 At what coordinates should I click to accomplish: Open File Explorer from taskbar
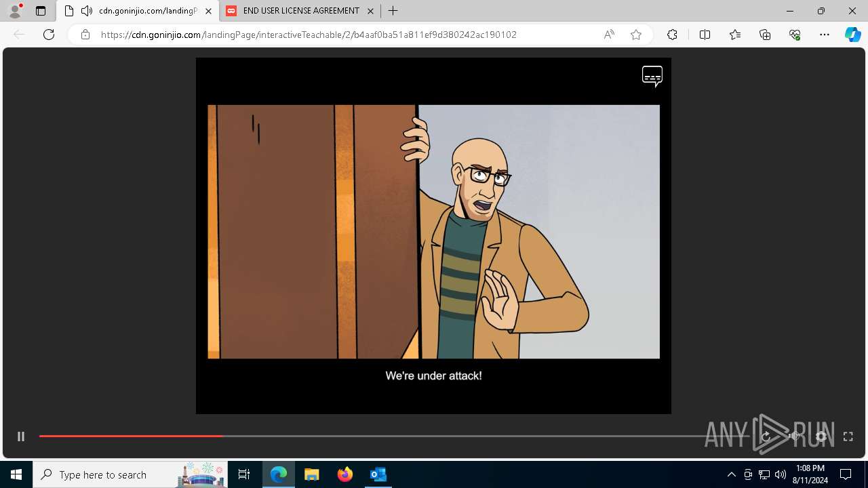pyautogui.click(x=311, y=474)
